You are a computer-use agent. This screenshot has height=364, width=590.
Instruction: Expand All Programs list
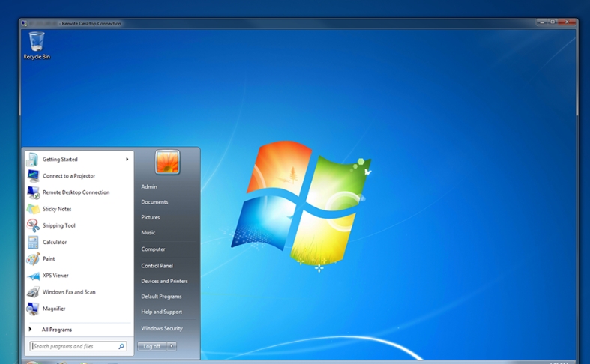[x=56, y=330]
